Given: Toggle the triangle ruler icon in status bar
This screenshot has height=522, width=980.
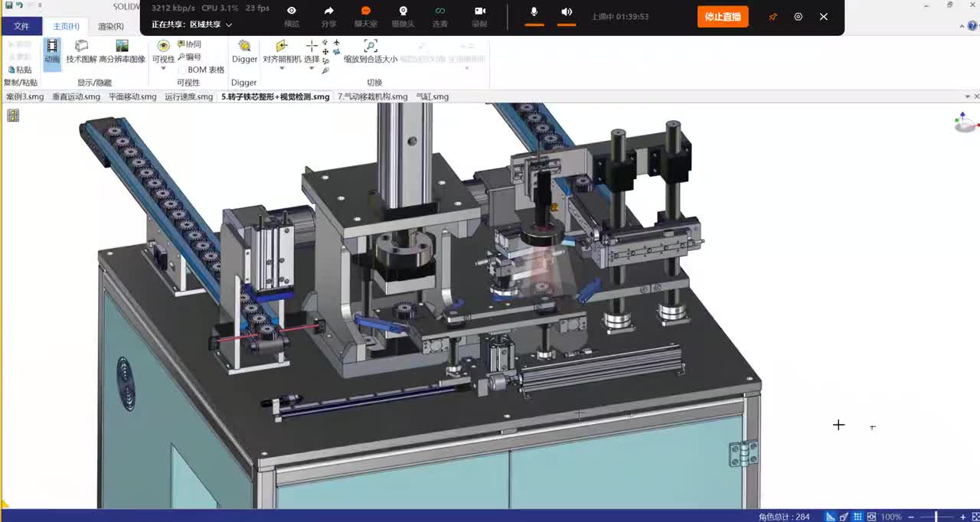Looking at the screenshot, I should pyautogui.click(x=831, y=517).
